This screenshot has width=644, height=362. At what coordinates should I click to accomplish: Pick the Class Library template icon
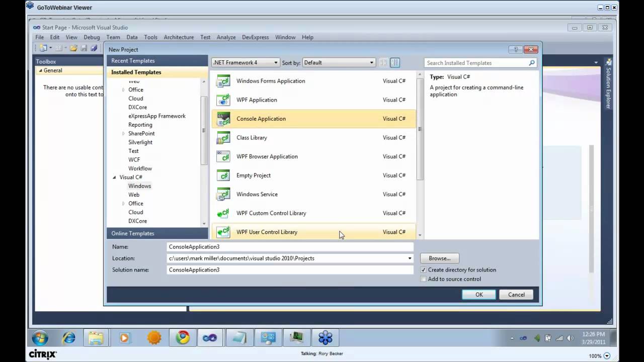coord(223,137)
